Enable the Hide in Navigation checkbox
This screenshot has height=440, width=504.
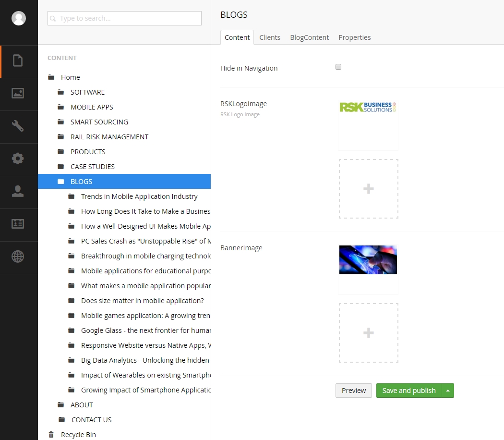[x=338, y=67]
